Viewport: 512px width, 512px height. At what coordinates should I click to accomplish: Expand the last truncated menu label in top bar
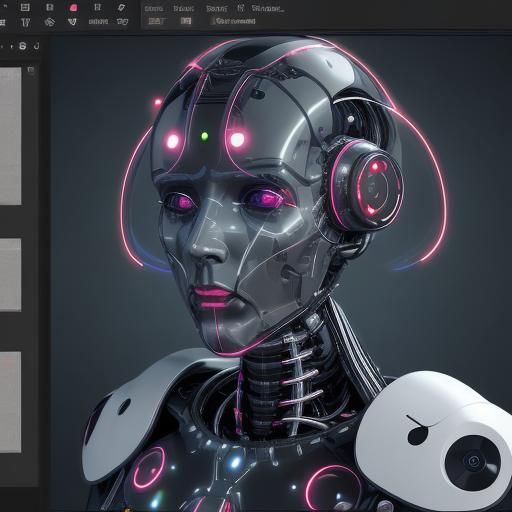(x=268, y=9)
